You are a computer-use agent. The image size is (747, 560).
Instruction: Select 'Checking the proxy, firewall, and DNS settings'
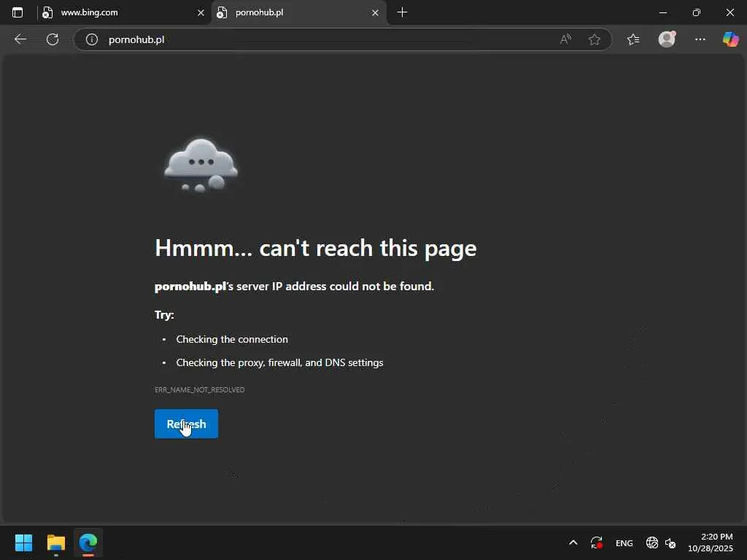click(279, 362)
